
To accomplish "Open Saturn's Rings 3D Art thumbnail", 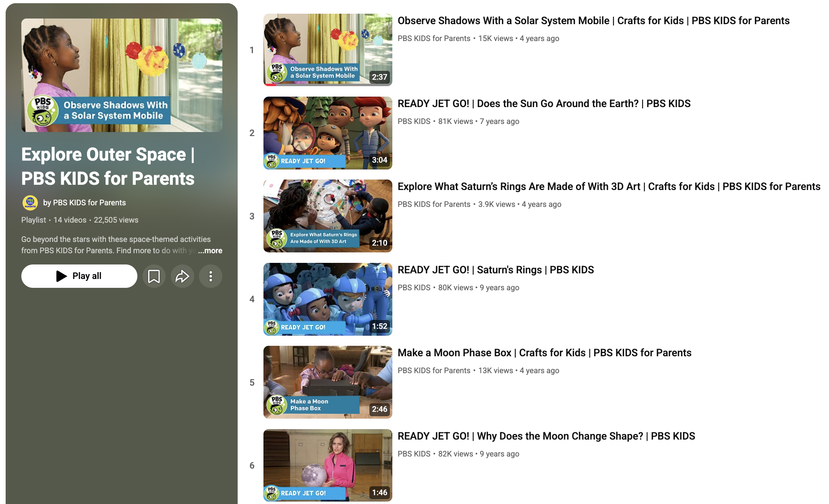I will point(327,216).
